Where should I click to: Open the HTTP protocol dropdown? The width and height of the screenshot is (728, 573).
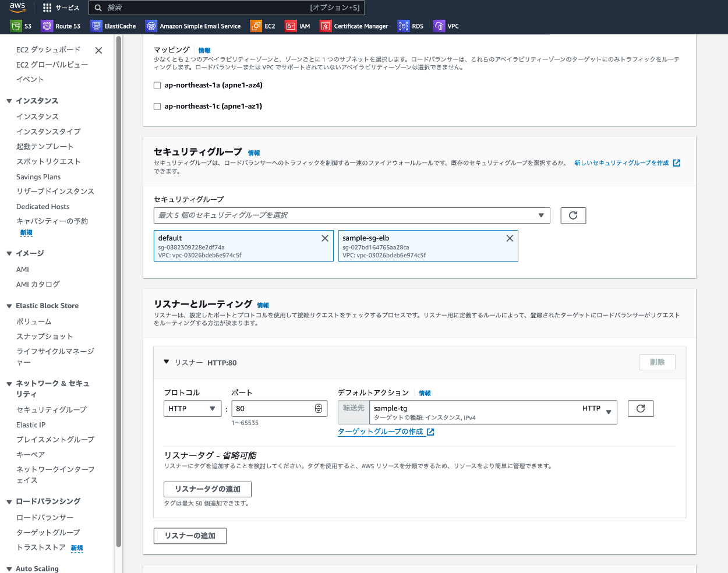coord(192,409)
